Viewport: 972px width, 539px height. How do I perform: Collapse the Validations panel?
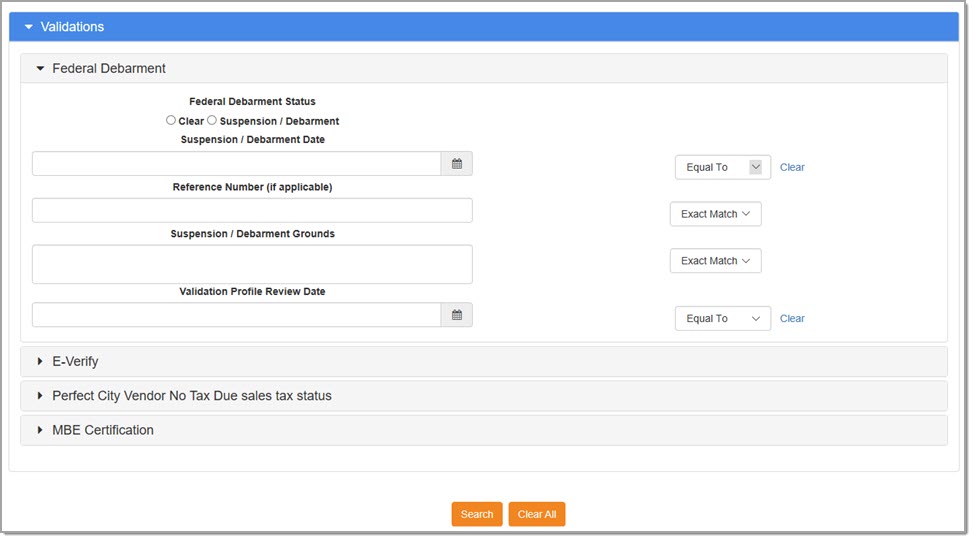(x=484, y=27)
